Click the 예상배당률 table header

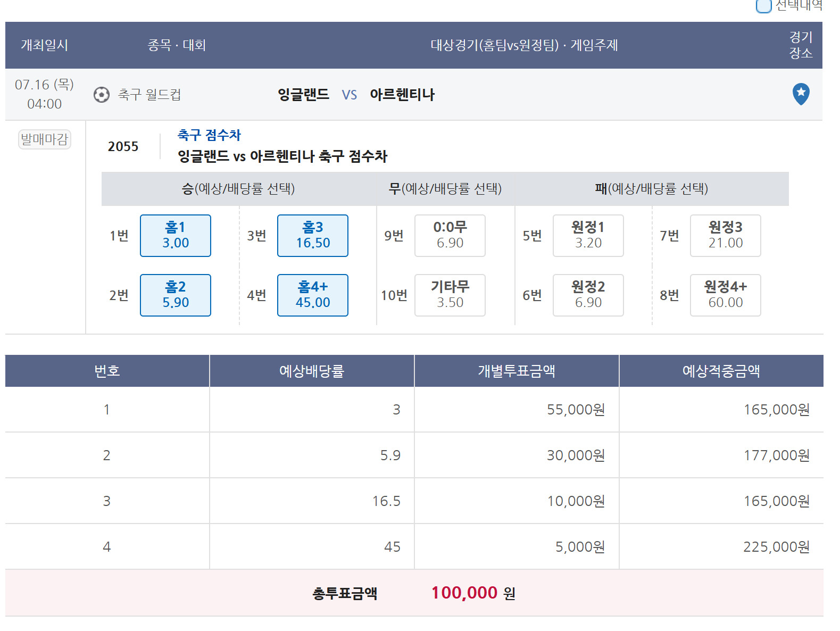click(312, 371)
